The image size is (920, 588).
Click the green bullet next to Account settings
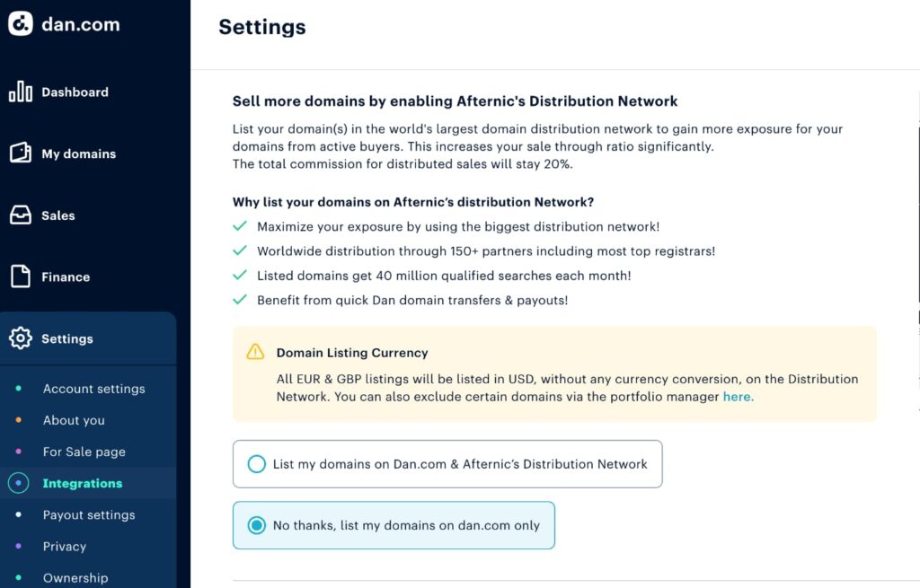[19, 388]
